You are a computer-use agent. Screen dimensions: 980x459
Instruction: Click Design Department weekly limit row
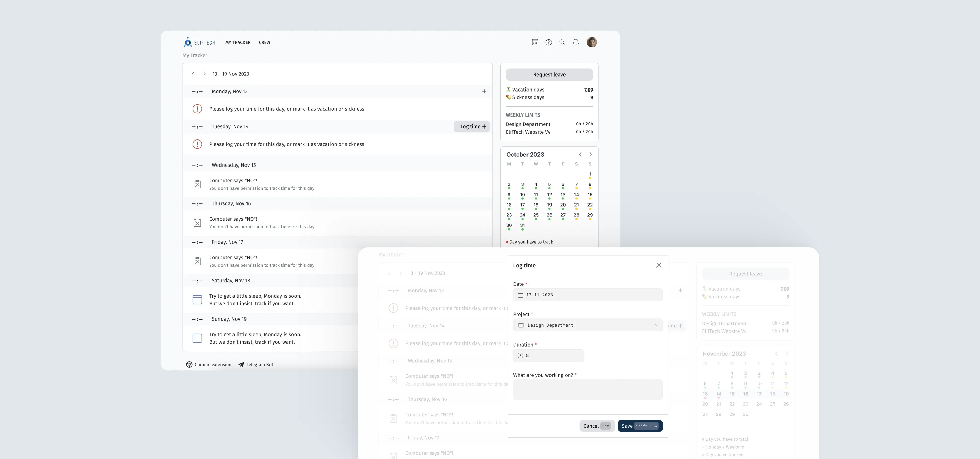click(x=549, y=124)
